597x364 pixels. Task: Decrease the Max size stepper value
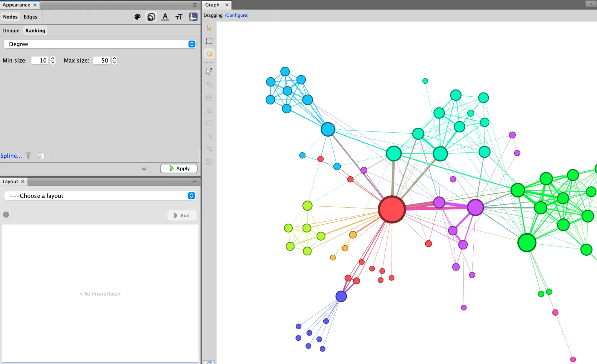[x=114, y=63]
